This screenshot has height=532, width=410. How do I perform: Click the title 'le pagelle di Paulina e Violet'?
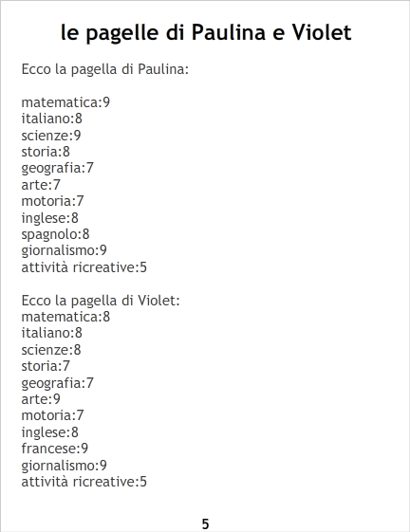[206, 33]
